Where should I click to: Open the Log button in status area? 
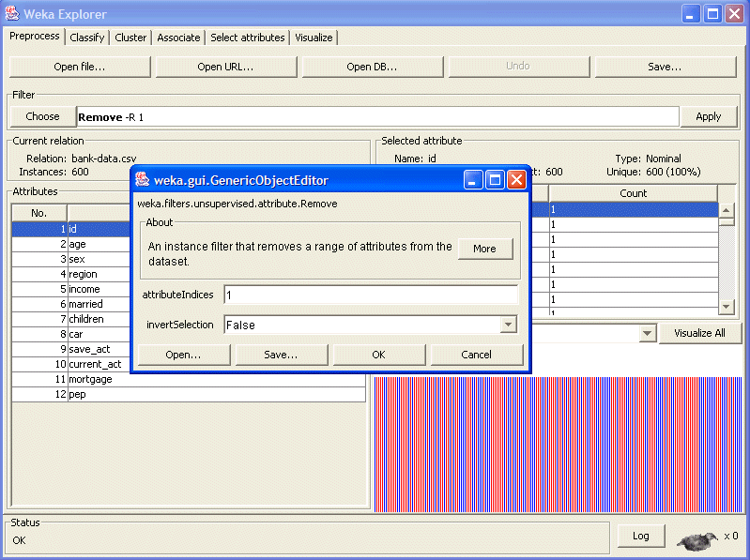tap(640, 536)
